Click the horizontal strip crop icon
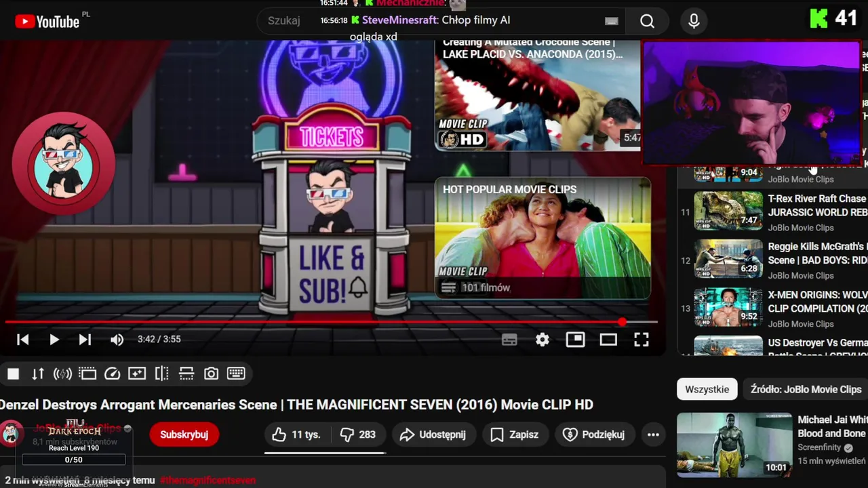Image resolution: width=868 pixels, height=488 pixels. tap(186, 373)
